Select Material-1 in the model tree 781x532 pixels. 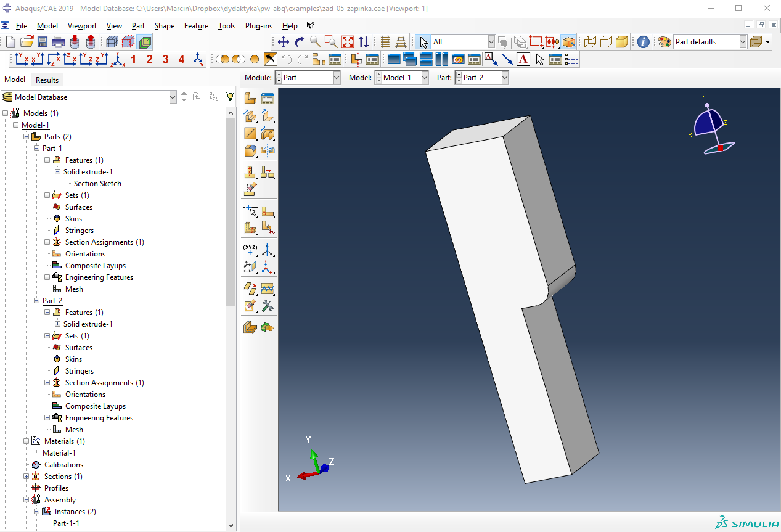click(x=59, y=453)
